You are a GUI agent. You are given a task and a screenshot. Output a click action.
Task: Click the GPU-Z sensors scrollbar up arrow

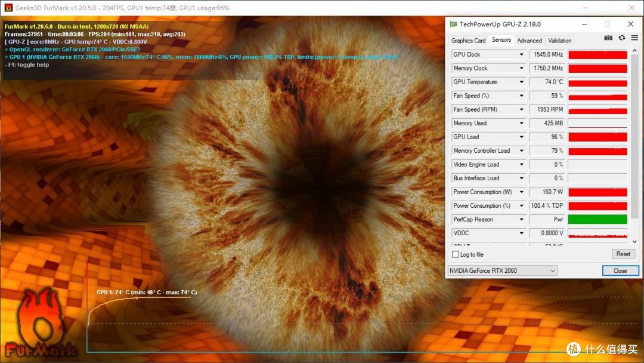(634, 50)
